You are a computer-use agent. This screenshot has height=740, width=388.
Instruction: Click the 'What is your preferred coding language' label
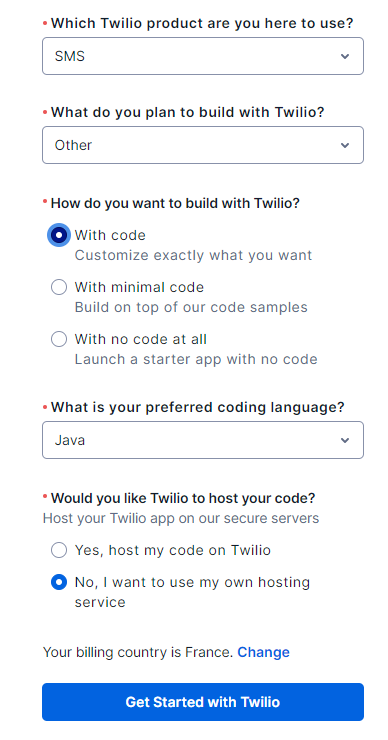pos(198,407)
